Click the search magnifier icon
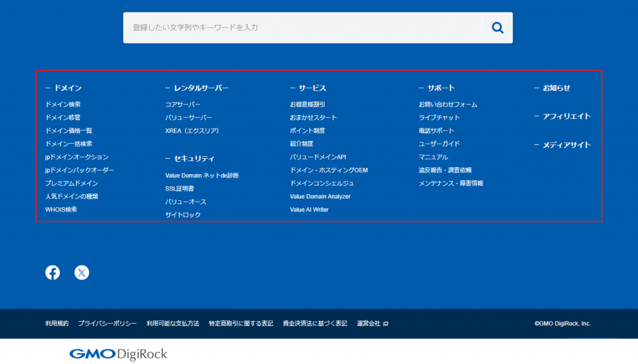This screenshot has width=638, height=364. click(497, 27)
